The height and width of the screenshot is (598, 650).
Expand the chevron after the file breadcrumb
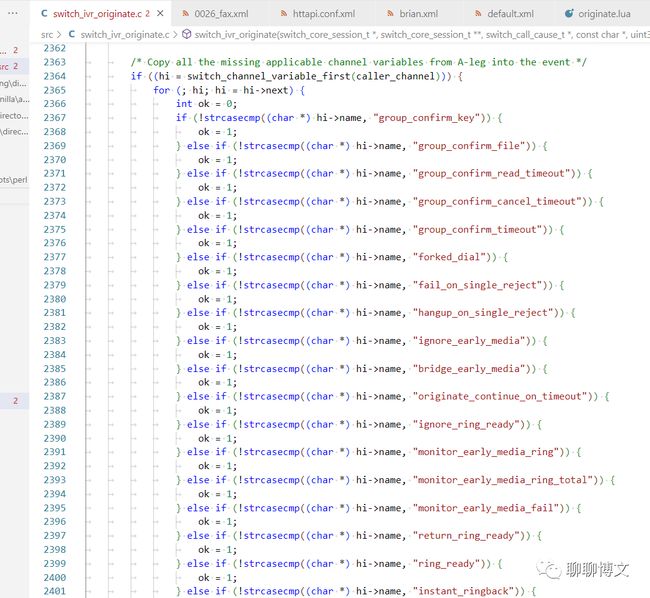[x=175, y=35]
